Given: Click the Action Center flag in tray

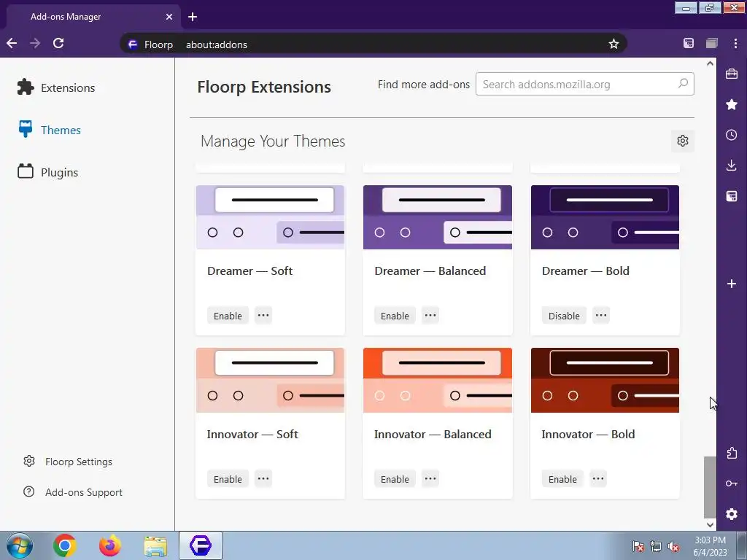Looking at the screenshot, I should [x=638, y=547].
